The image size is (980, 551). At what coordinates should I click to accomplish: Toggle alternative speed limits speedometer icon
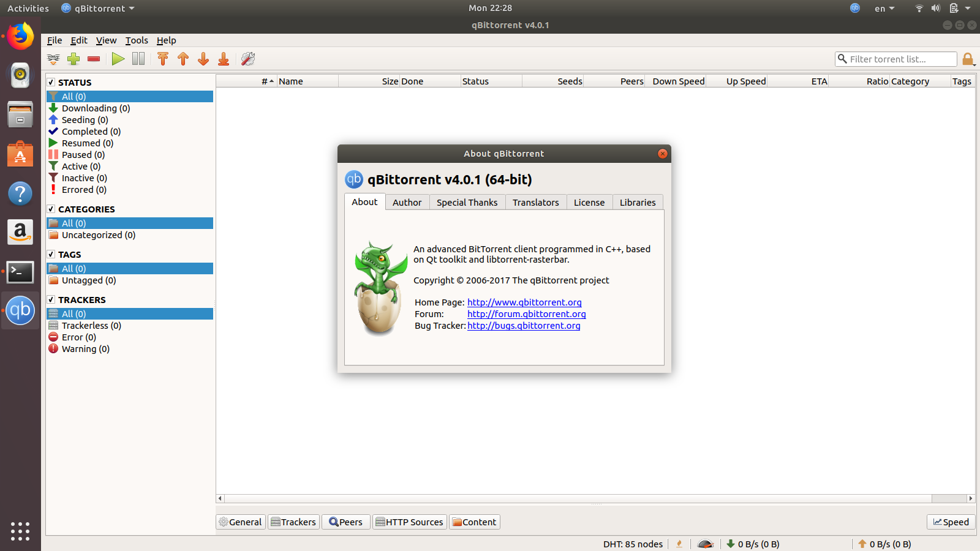(x=706, y=544)
